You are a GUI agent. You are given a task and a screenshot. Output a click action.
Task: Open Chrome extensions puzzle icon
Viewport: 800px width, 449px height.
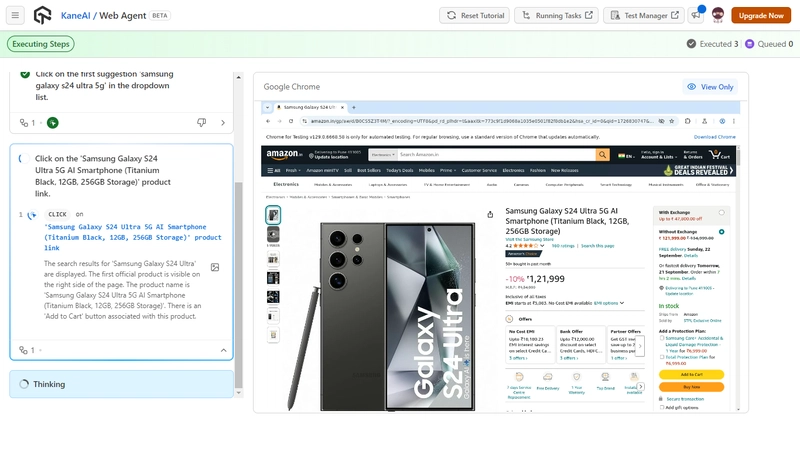click(x=687, y=121)
